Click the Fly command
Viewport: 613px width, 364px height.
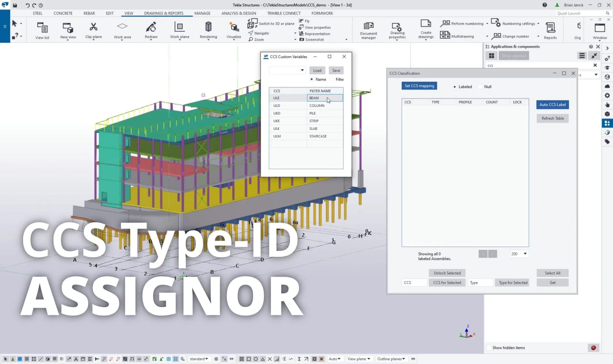304,21
